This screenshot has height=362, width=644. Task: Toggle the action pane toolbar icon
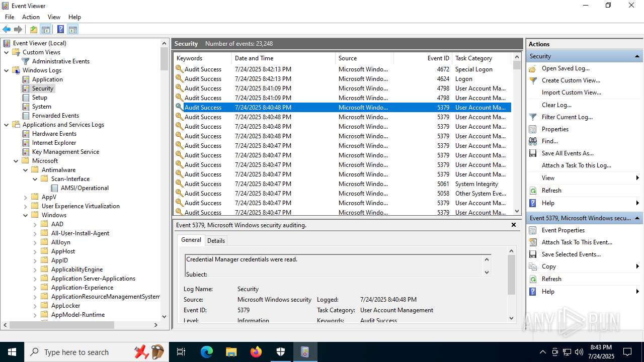coord(73,29)
